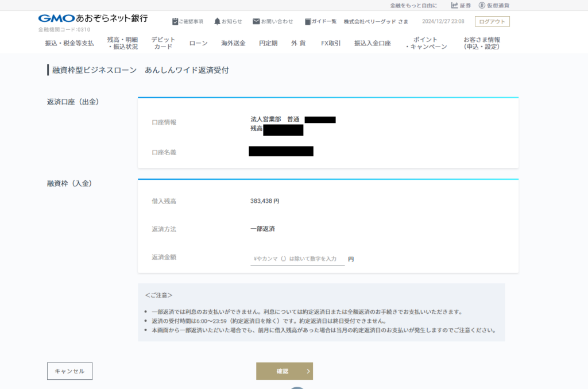Click the 仮想通貨 coin icon
588x389 pixels.
[482, 5]
